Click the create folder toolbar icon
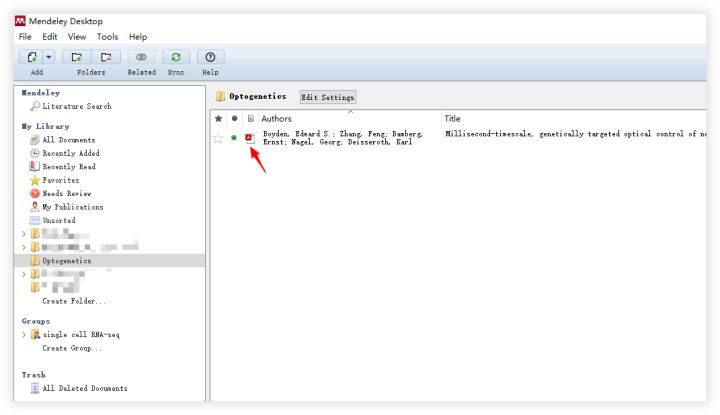The width and height of the screenshot is (720, 415). click(77, 57)
